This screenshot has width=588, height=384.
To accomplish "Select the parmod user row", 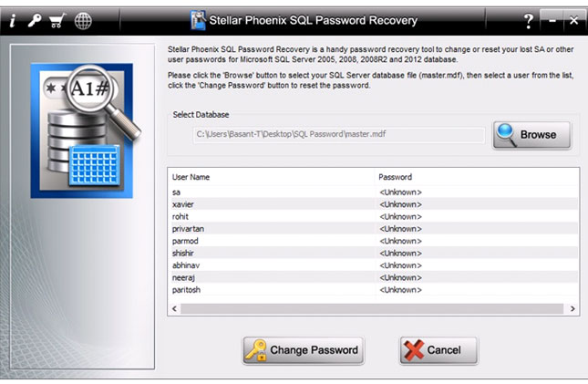I will pos(373,241).
